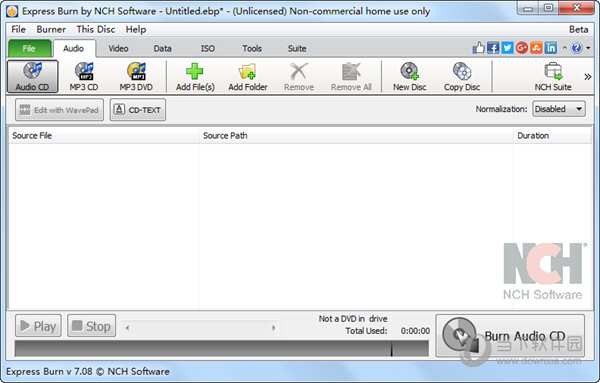Share on LinkedIn icon
This screenshot has width=600, height=383.
pos(551,48)
